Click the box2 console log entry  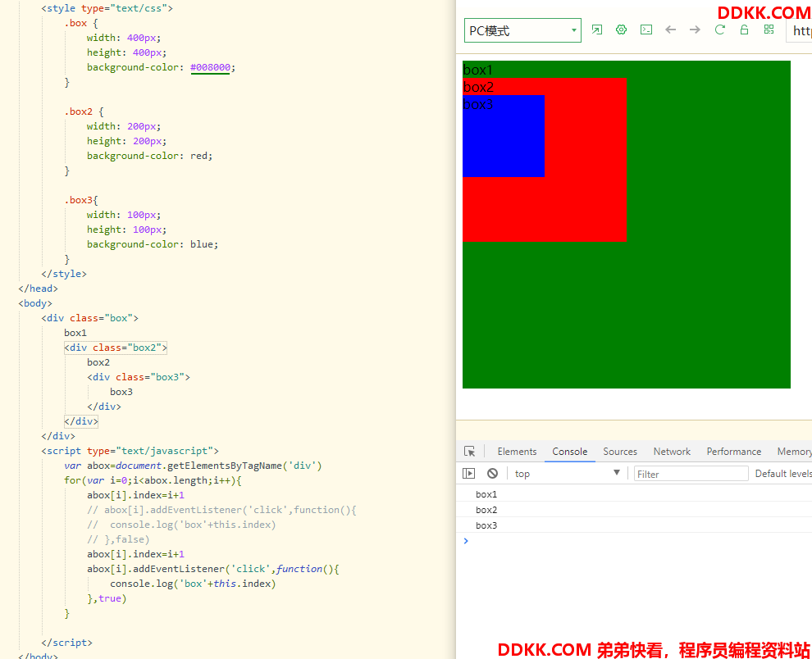click(634, 510)
